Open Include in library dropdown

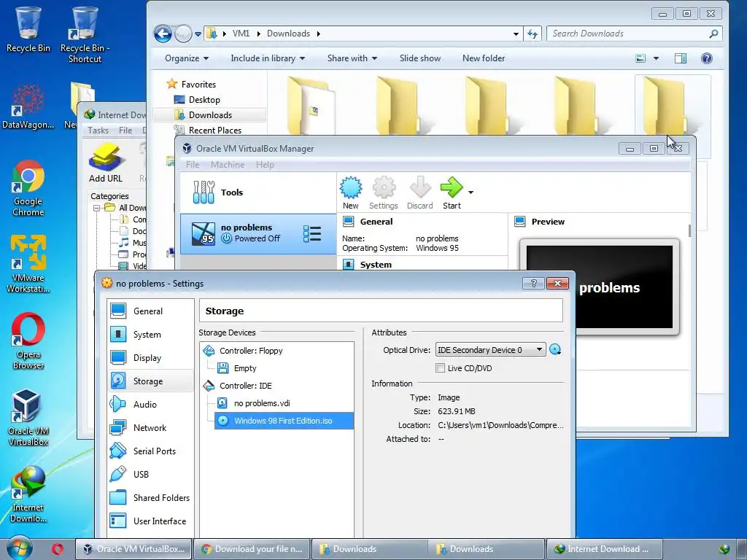268,58
